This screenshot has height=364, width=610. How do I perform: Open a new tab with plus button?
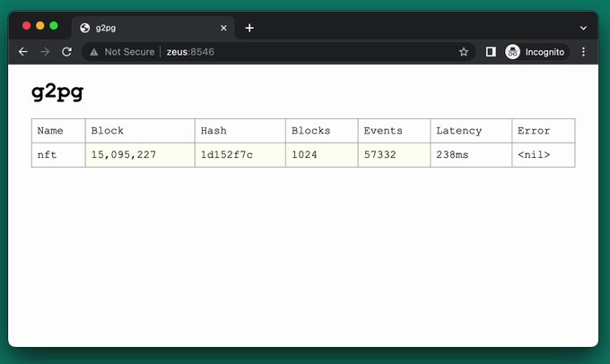pos(249,28)
